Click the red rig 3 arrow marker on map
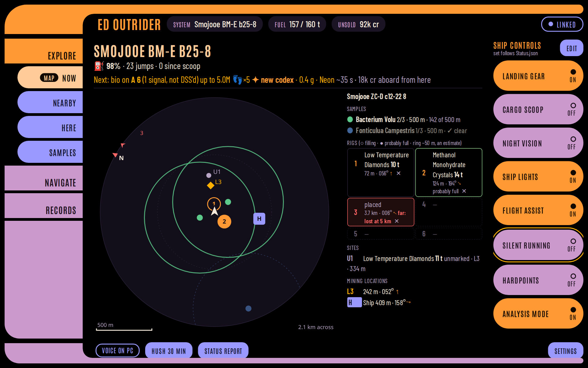This screenshot has width=588, height=368. pos(123,145)
